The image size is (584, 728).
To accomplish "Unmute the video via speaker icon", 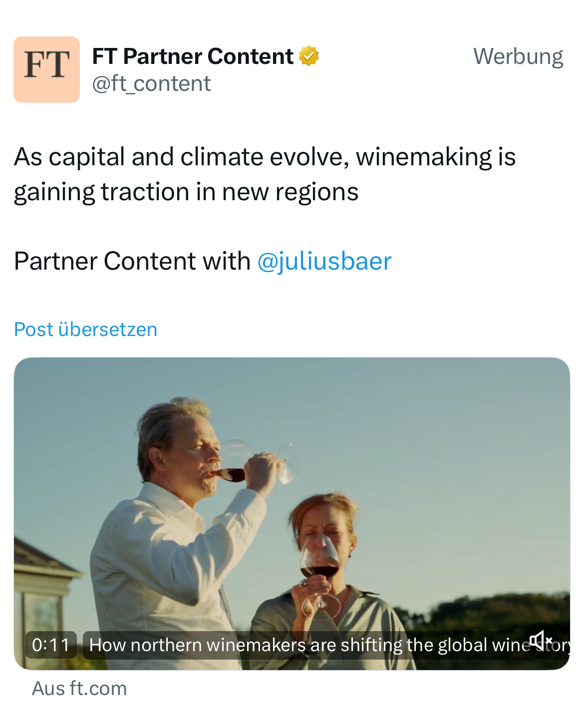I will tap(541, 640).
